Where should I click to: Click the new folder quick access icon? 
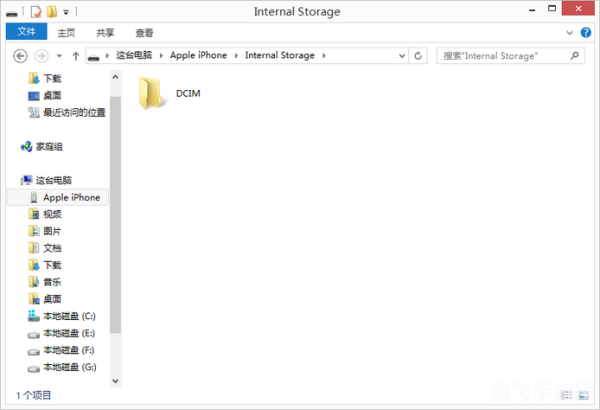coord(52,12)
